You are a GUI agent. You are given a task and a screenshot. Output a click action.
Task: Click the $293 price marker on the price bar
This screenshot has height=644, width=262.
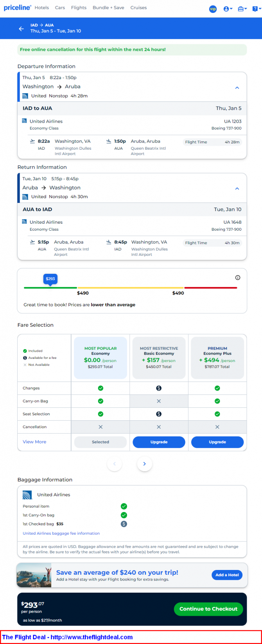(x=50, y=279)
